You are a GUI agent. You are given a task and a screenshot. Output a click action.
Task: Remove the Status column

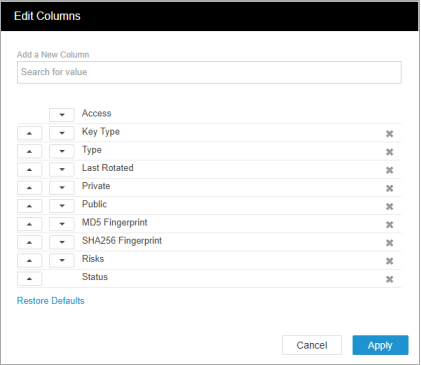389,279
